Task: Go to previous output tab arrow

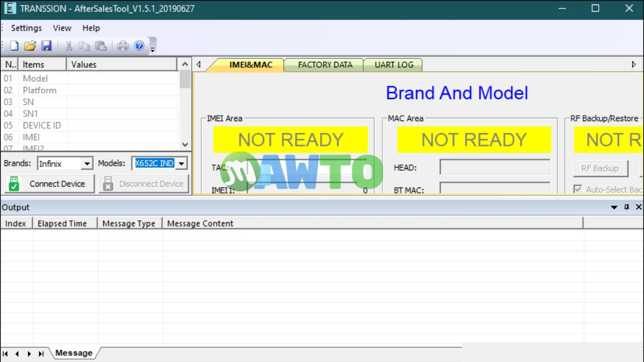Action: coord(17,354)
